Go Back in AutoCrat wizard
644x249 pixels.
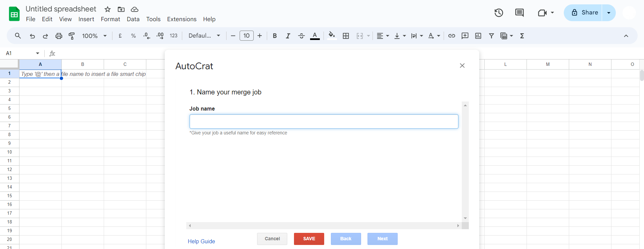(346, 239)
